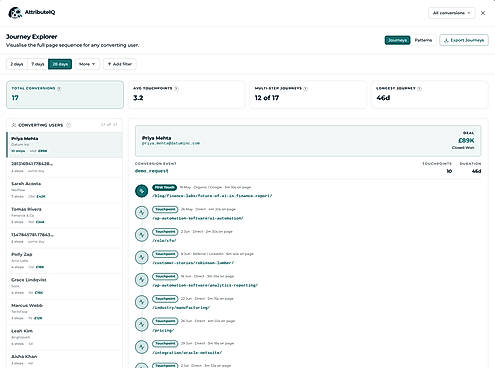Click the Converting Users people icon

14,125
